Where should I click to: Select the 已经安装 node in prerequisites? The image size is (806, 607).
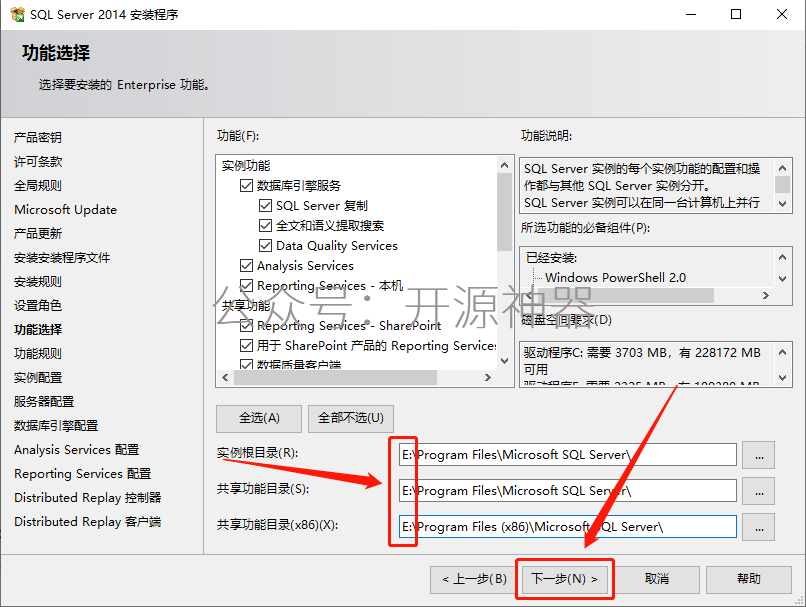click(551, 257)
